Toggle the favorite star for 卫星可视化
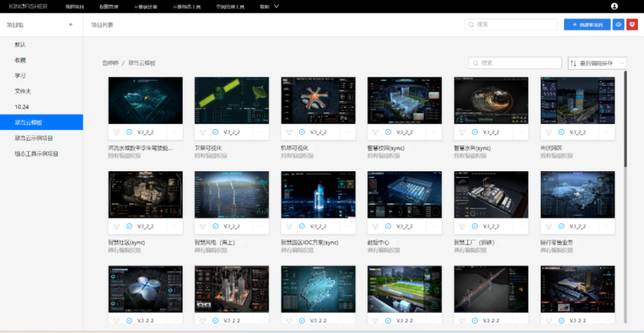644x333 pixels. 226,148
